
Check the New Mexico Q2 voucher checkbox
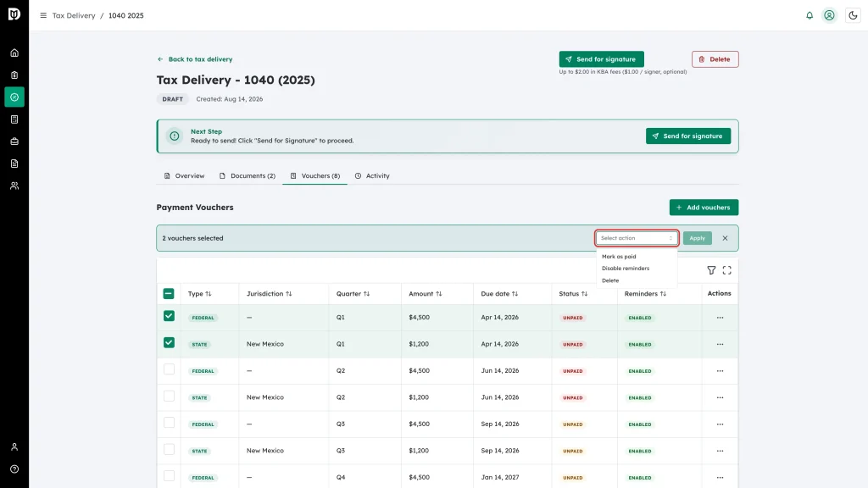tap(169, 396)
